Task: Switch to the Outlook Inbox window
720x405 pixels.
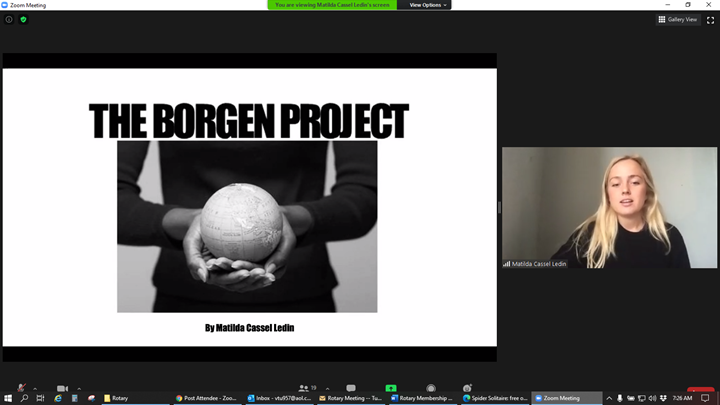Action: [279, 398]
